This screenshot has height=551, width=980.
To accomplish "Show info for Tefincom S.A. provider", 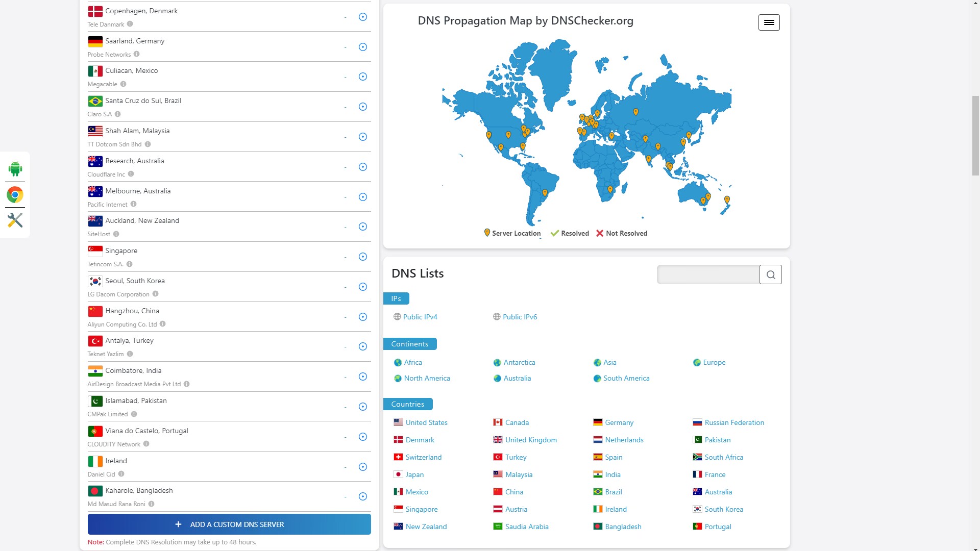I will (130, 264).
